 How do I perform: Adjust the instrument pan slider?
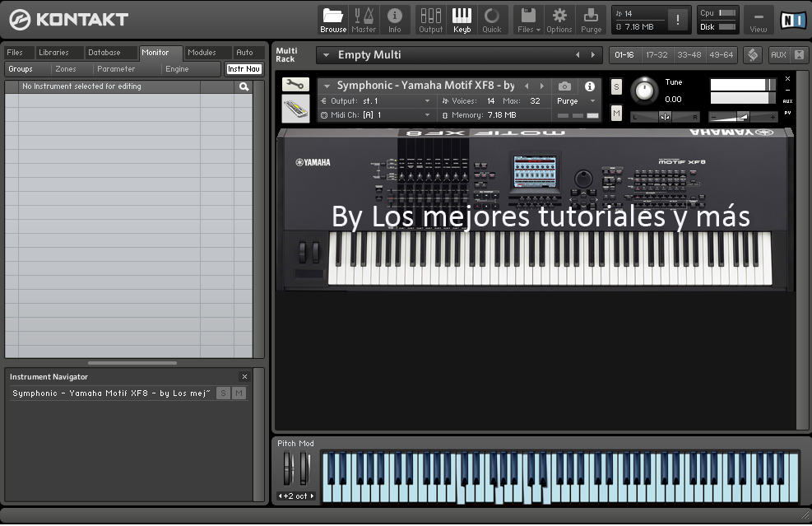[665, 117]
